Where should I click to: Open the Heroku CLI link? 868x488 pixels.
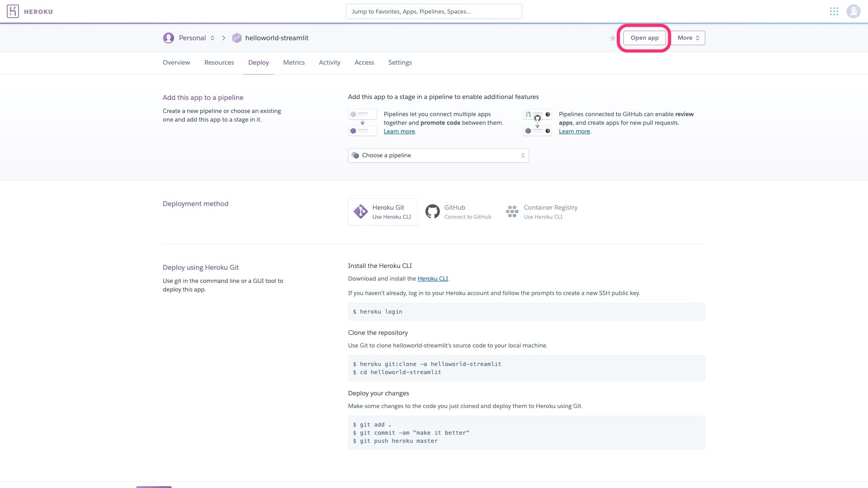[x=432, y=279]
